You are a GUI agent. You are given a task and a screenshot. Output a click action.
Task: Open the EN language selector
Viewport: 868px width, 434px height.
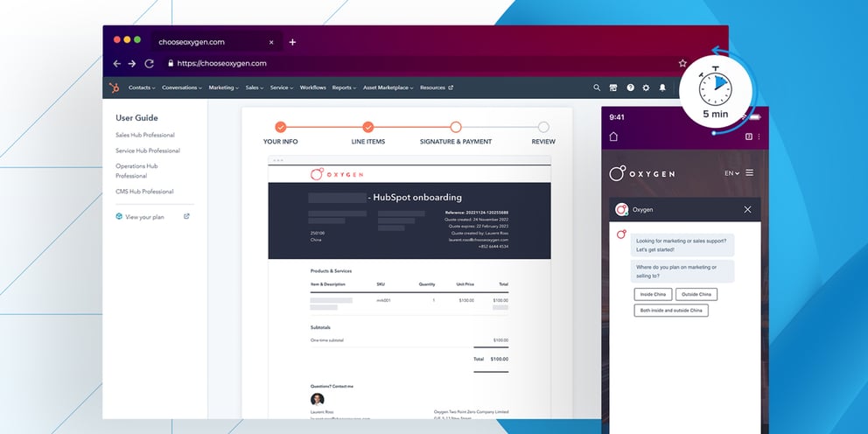pyautogui.click(x=731, y=173)
